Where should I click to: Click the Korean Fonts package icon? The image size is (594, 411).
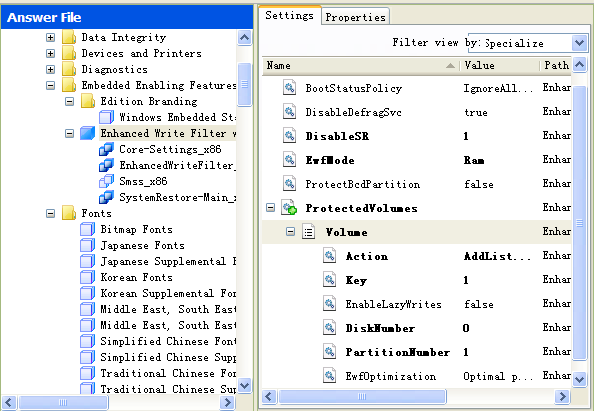[x=88, y=277]
